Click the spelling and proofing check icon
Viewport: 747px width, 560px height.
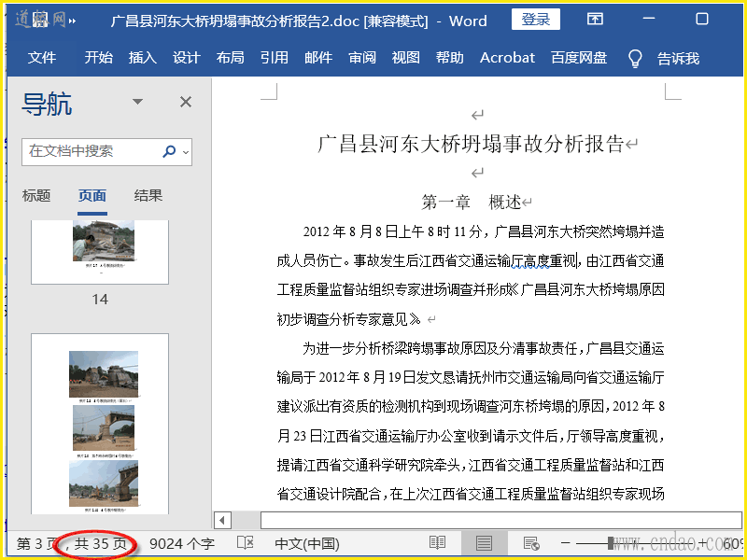(246, 543)
